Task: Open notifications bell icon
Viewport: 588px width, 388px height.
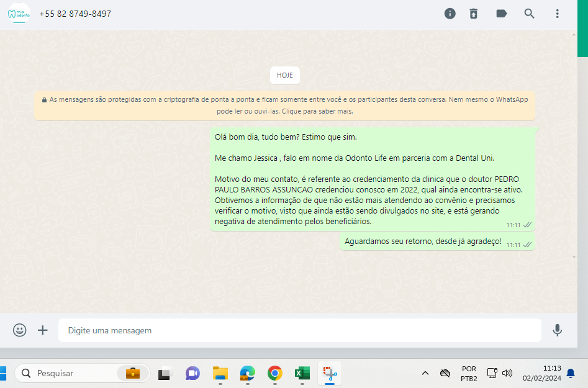Action: (x=571, y=373)
